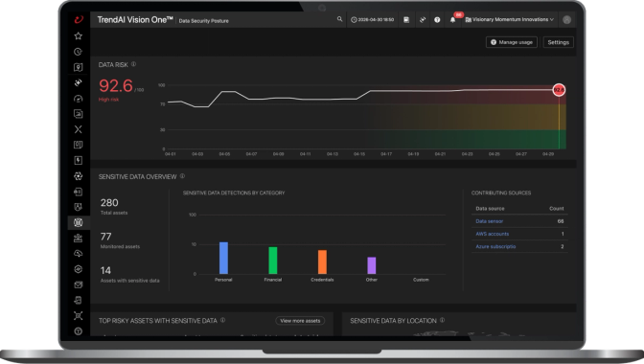Open the speedometer gauge icon in sidebar

pos(78,99)
